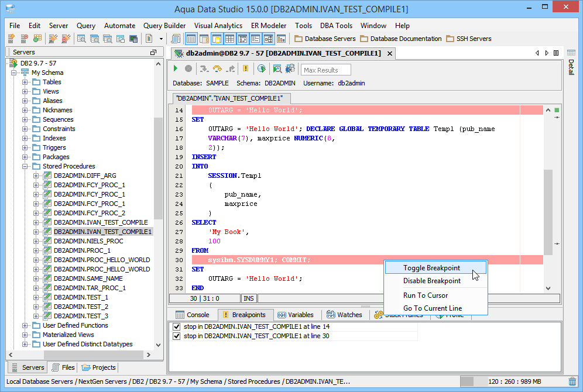Uncheck breakpoint at line 14

(x=177, y=326)
